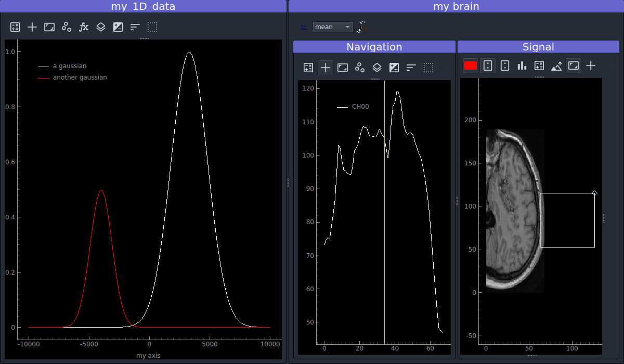Select the my brain panel title bar

[456, 6]
